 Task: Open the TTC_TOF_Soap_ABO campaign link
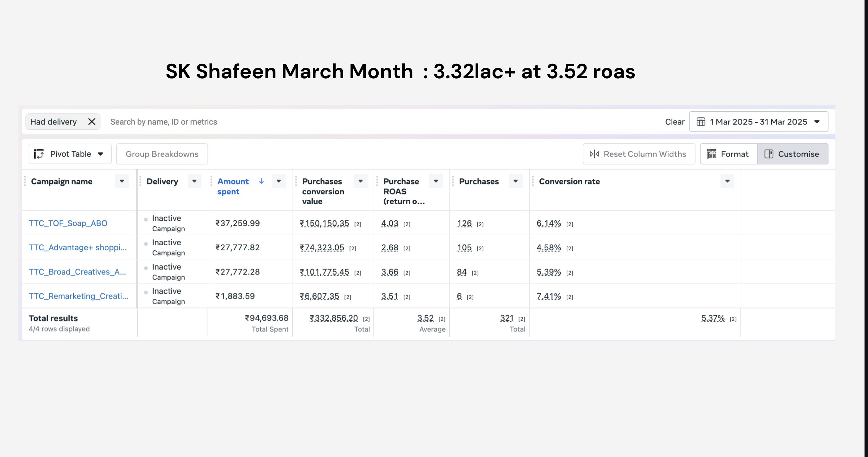point(68,223)
